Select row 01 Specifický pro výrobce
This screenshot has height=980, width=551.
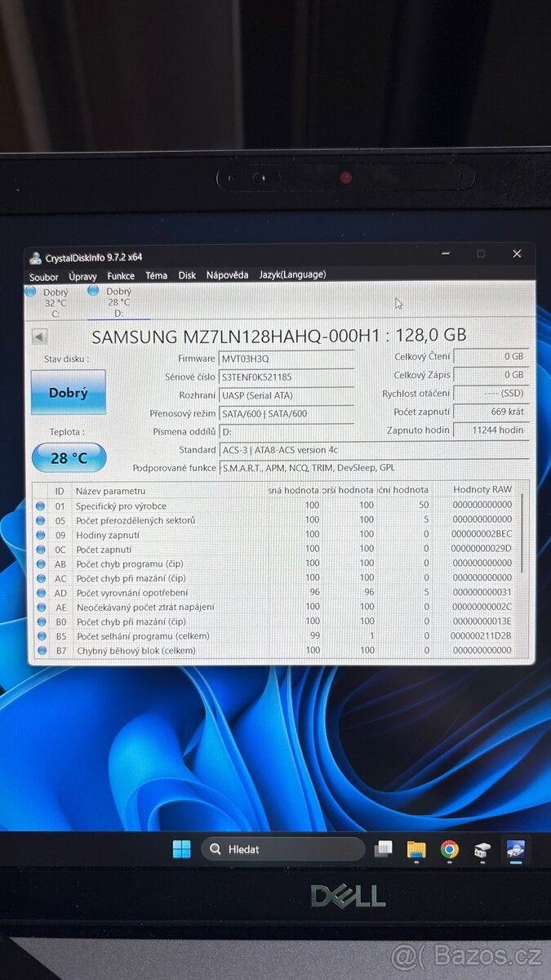tap(276, 506)
